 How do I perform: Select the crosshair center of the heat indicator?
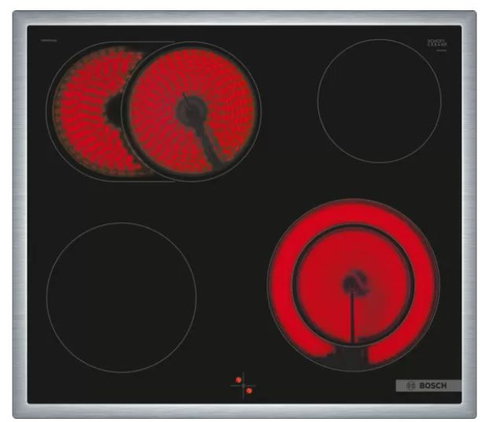(244, 385)
